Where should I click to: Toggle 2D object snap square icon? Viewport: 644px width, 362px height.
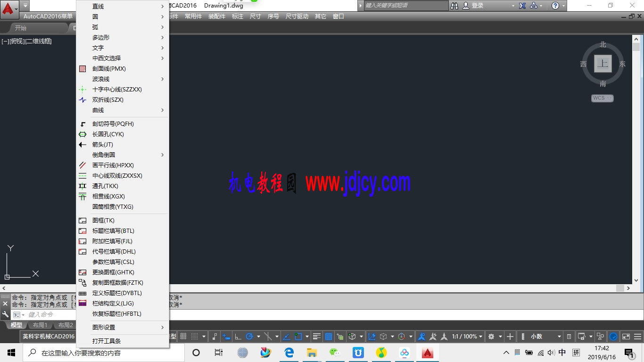[298, 336]
